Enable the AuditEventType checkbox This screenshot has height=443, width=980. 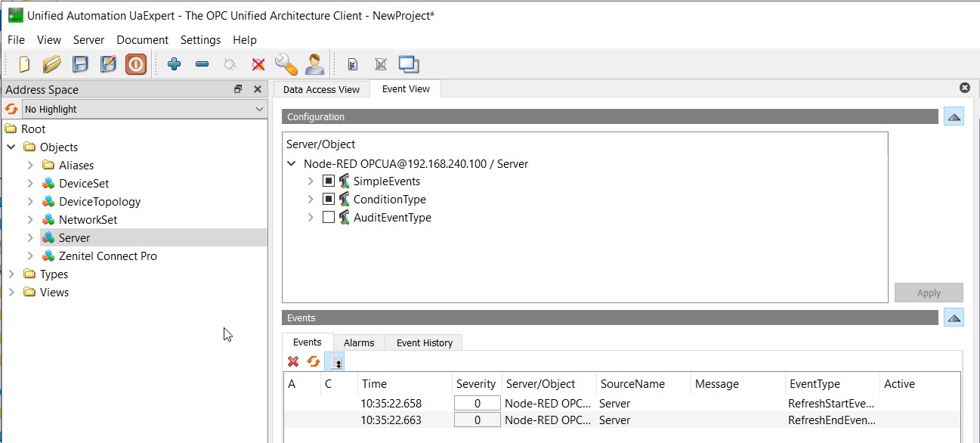328,218
